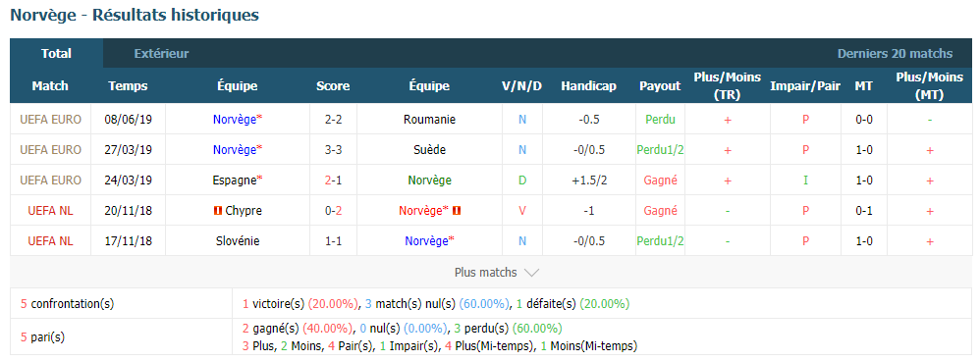Switch to the Extérieur tab
The width and height of the screenshot is (980, 361).
coord(161,54)
